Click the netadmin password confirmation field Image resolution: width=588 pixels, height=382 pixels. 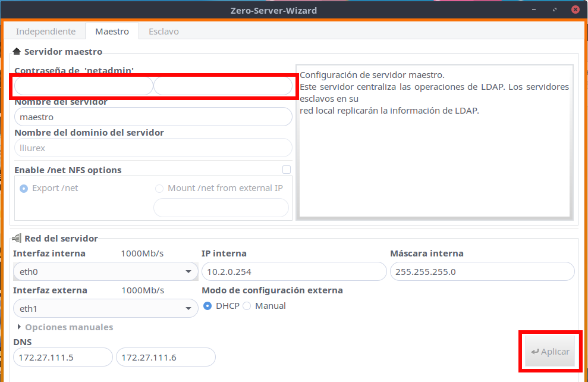tap(223, 87)
